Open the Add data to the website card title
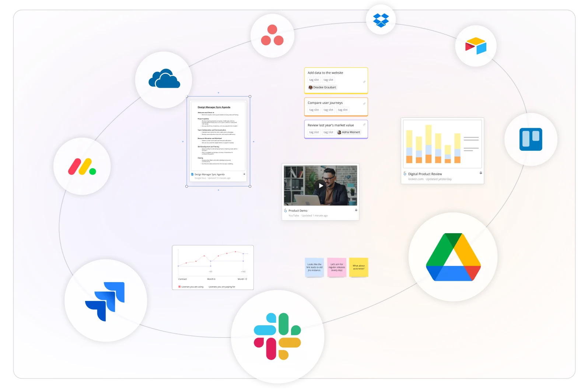588x392 pixels. pyautogui.click(x=325, y=73)
